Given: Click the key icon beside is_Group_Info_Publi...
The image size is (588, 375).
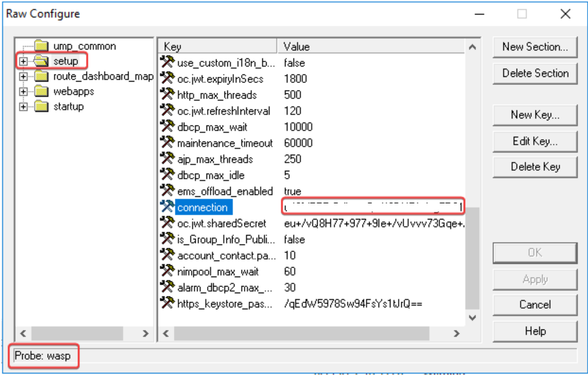Looking at the screenshot, I should pyautogui.click(x=167, y=239).
